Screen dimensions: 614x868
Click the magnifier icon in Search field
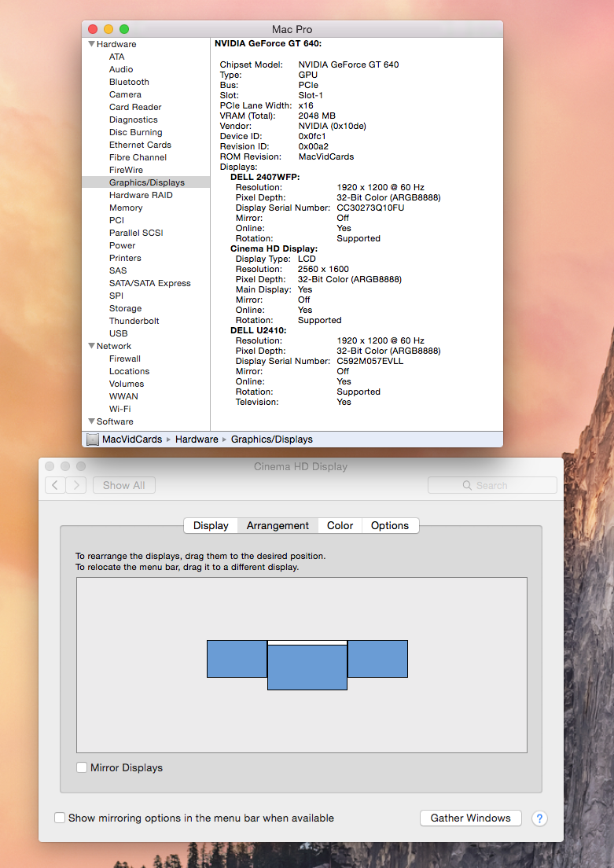467,485
